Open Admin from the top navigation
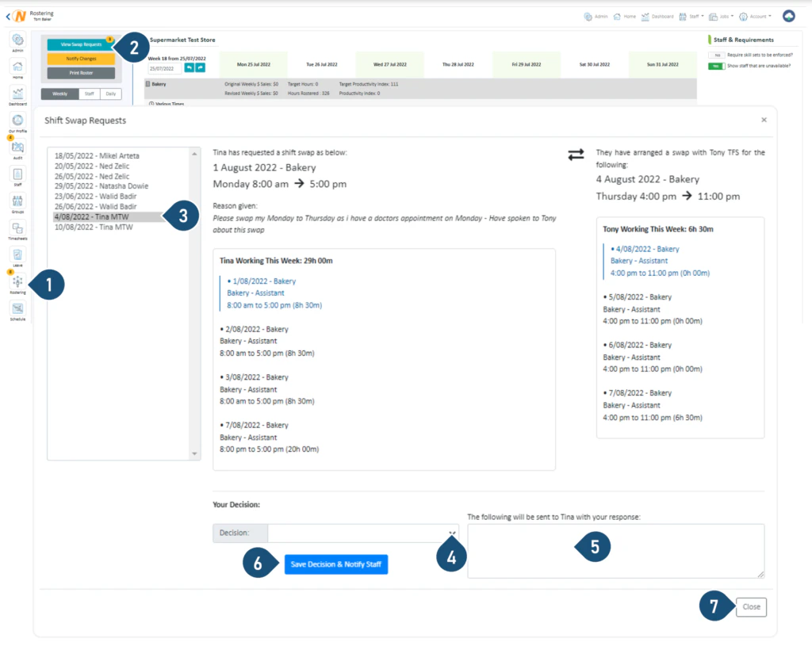812x646 pixels. click(596, 17)
